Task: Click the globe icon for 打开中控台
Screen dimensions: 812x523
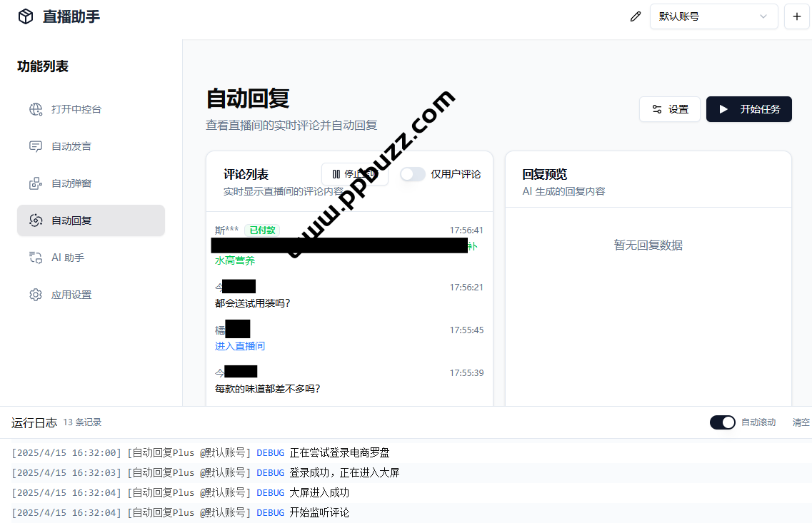Action: tap(36, 109)
